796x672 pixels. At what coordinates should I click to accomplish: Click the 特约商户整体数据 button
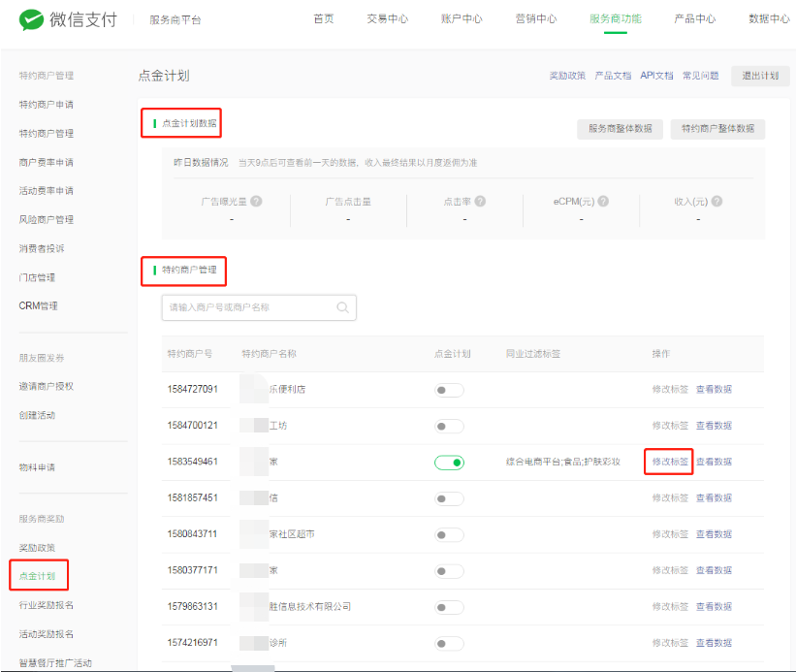click(x=717, y=129)
